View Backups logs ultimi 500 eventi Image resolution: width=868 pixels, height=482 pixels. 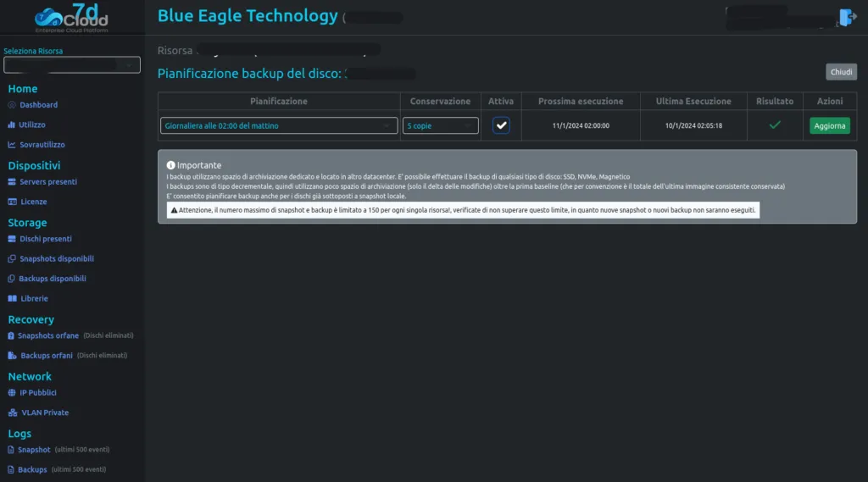click(57, 470)
